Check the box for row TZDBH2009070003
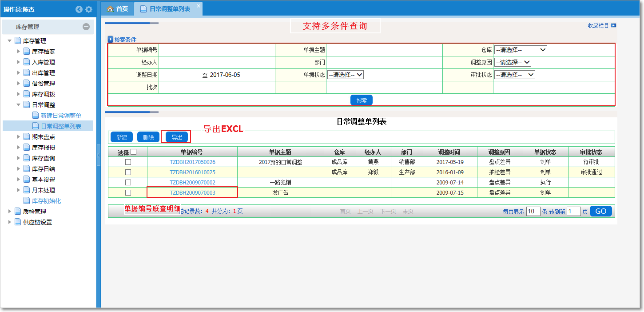The height and width of the screenshot is (312, 644). pos(128,193)
